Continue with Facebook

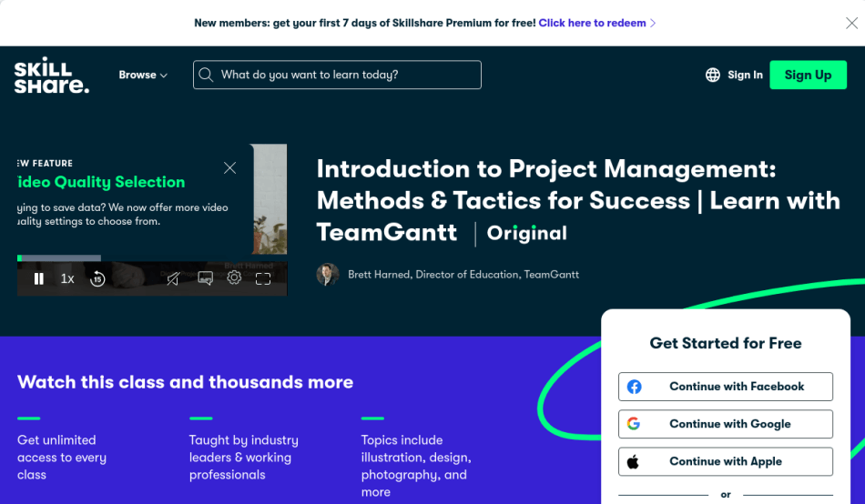[726, 387]
